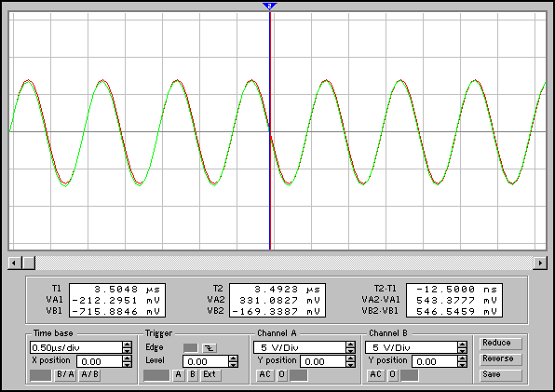Decrease Channel A Y position with down arrow
This screenshot has height=392, width=555.
tap(350, 364)
